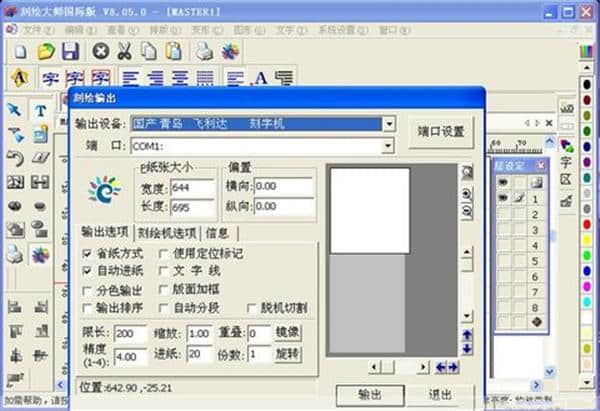Click the Save floppy disk icon

point(70,51)
